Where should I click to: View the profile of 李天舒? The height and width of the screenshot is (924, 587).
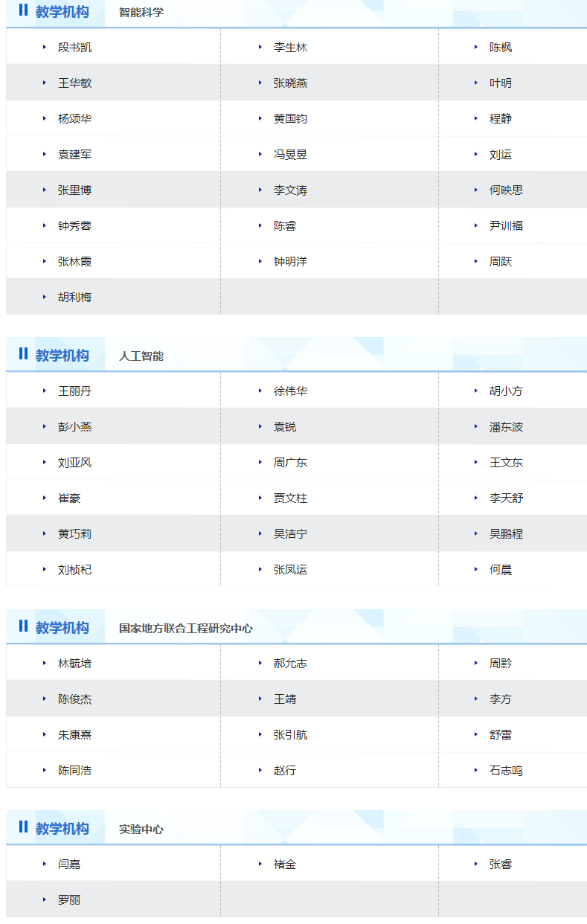point(506,498)
